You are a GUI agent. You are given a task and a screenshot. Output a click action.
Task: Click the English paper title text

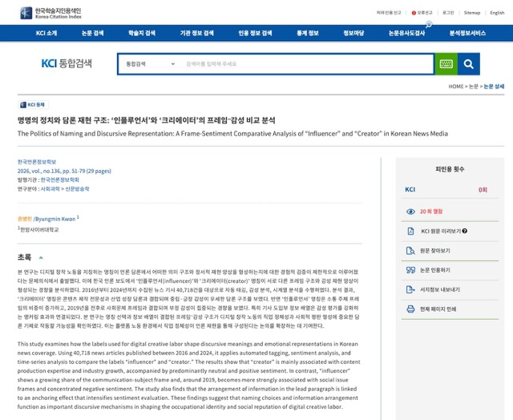(232, 134)
